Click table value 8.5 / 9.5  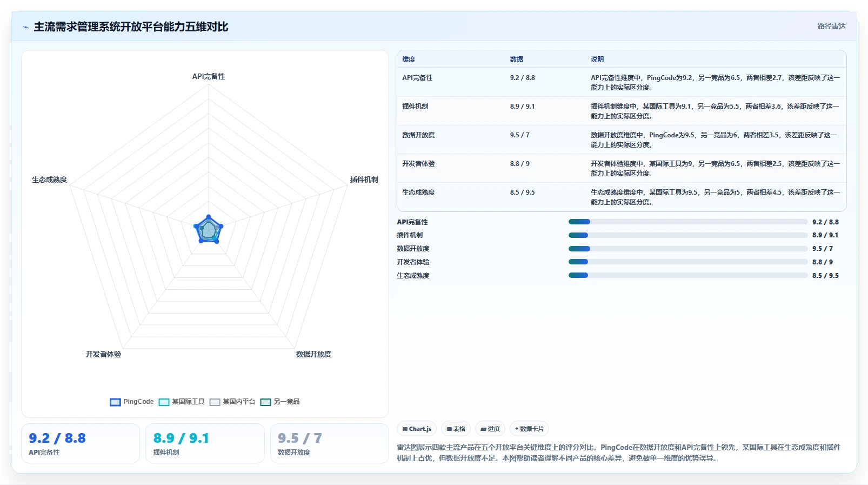(x=522, y=192)
